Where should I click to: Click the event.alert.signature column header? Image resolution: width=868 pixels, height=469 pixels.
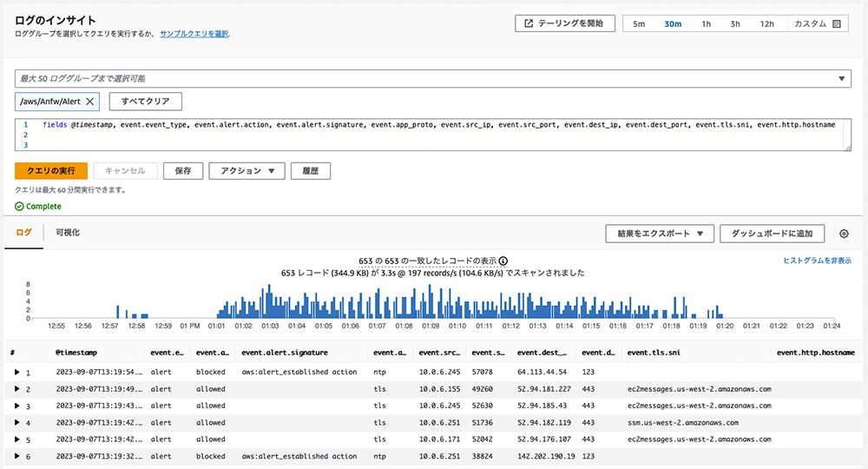(x=285, y=352)
